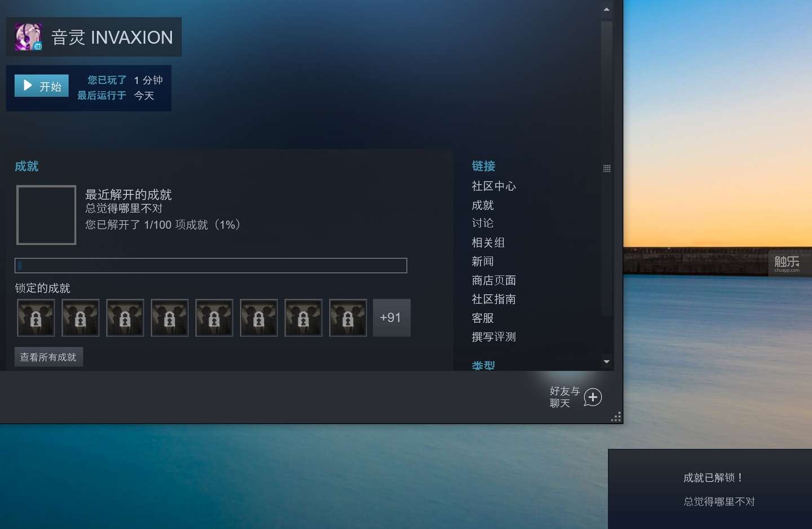Select the second locked achievement icon
Viewport: 812px width, 529px height.
coord(80,318)
